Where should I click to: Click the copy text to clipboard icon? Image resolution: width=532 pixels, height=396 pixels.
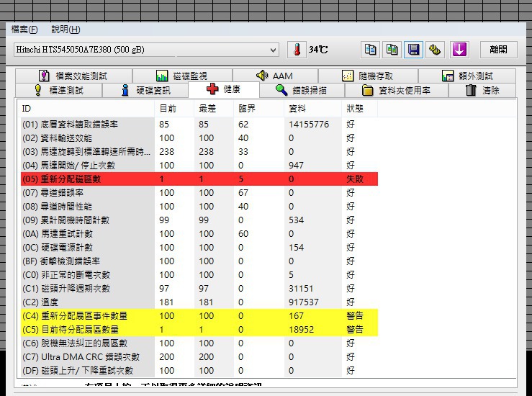[x=370, y=50]
